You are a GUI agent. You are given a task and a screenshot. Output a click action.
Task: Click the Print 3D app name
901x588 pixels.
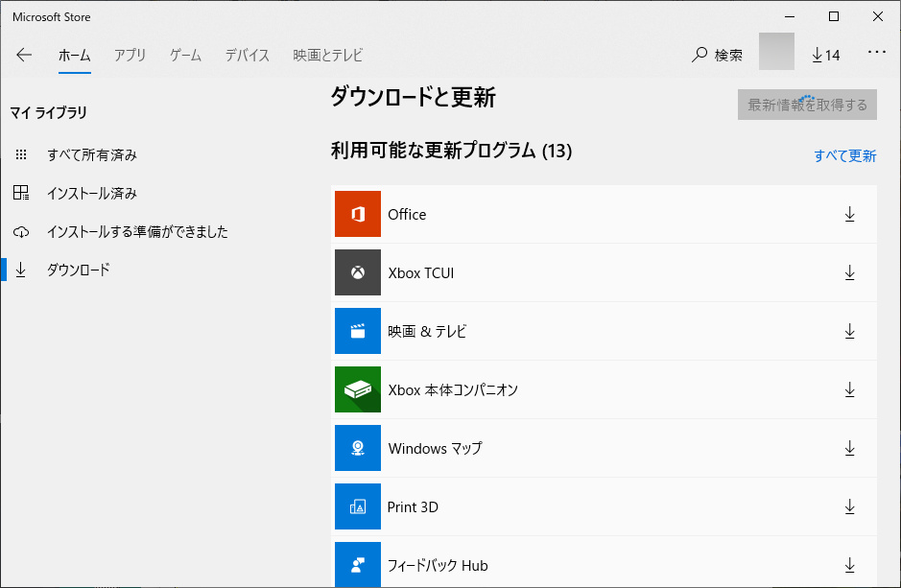(413, 507)
